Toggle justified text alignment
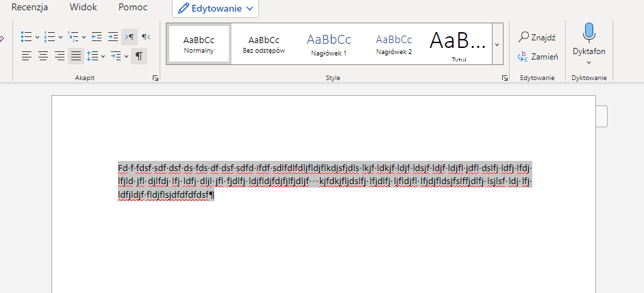644x293 pixels. (76, 56)
